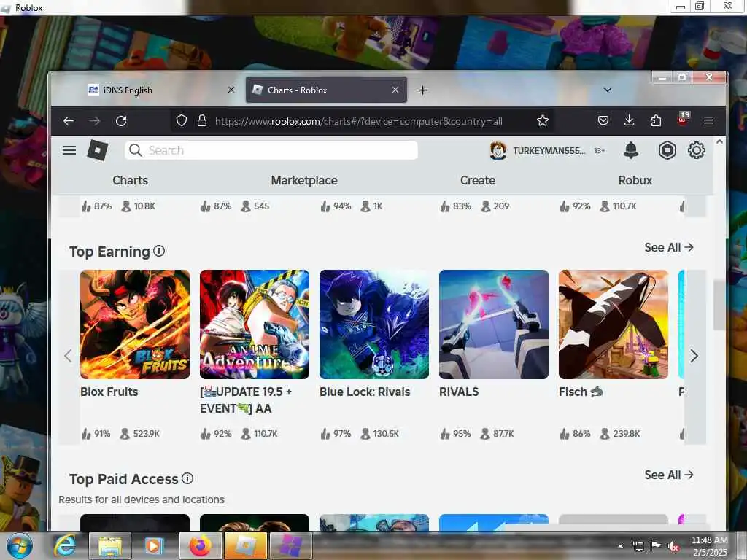Open the Roblox notifications bell
The image size is (747, 560).
(631, 150)
